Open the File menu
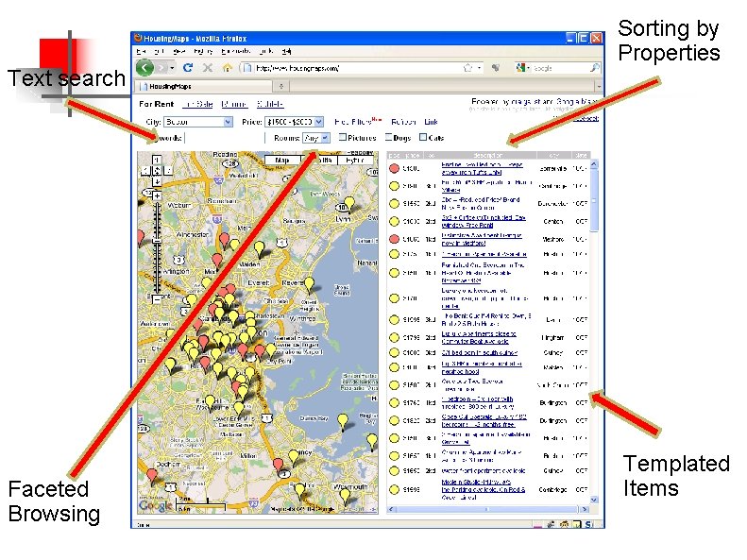Screen dimensions: 747x560 [141, 51]
